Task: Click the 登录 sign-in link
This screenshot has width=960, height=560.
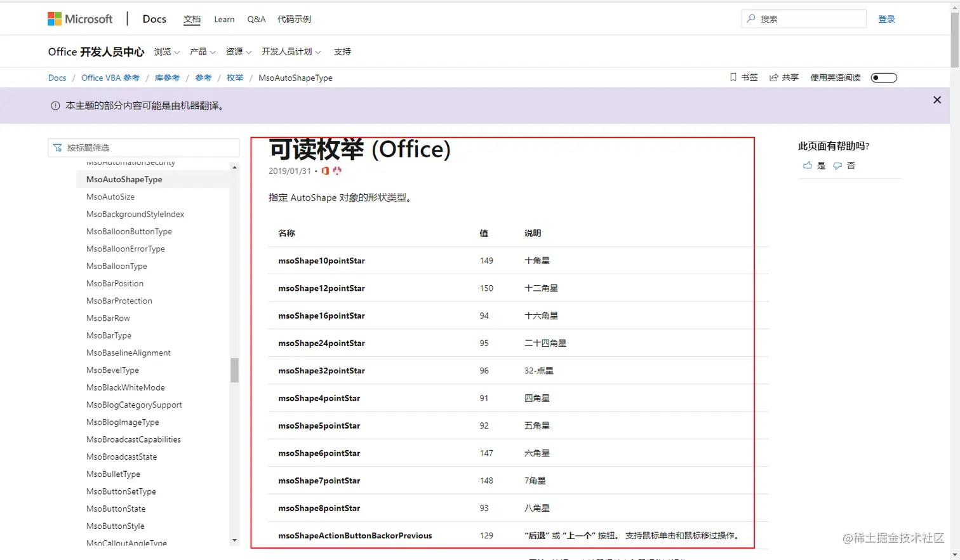Action: [886, 19]
